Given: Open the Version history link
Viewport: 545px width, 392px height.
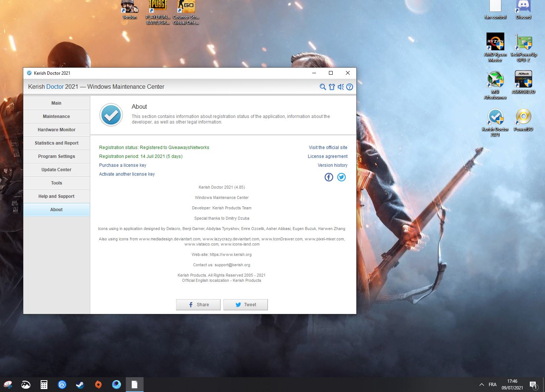Looking at the screenshot, I should pyautogui.click(x=333, y=165).
